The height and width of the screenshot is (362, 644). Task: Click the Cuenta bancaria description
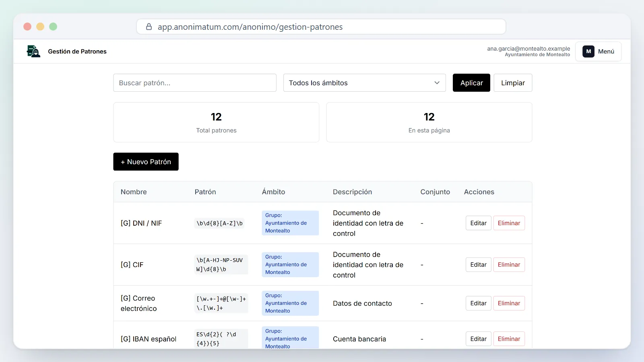(359, 339)
